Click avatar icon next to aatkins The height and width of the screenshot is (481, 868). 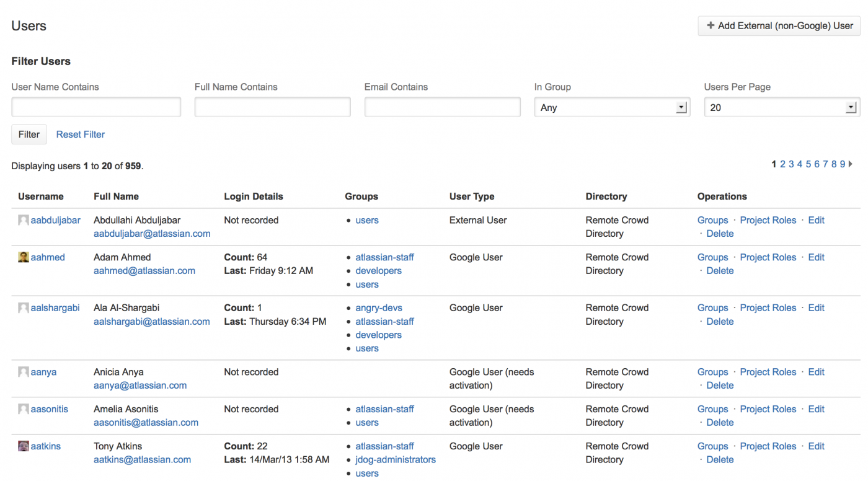tap(24, 446)
